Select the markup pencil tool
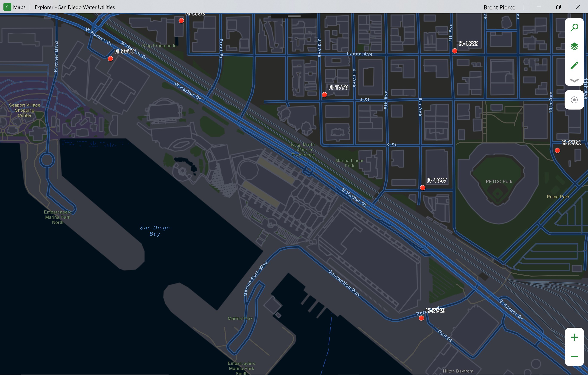This screenshot has width=588, height=375. click(574, 65)
